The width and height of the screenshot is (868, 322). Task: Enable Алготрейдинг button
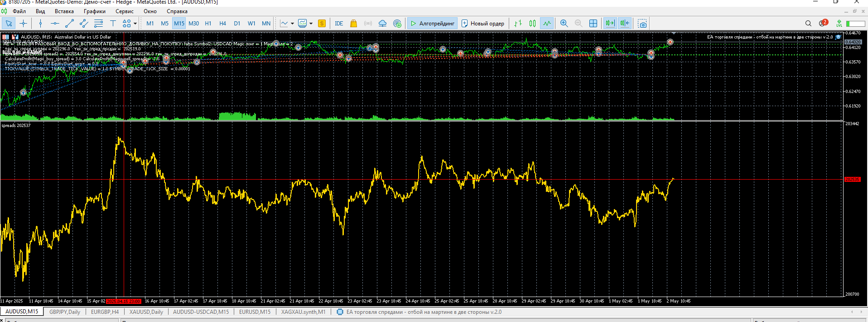[432, 24]
